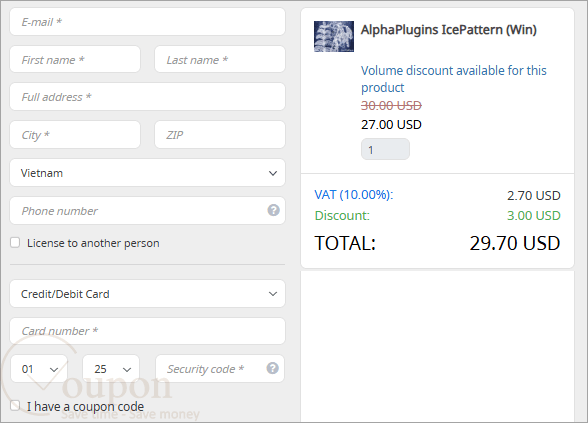The height and width of the screenshot is (423, 588).
Task: Open Volume discount available link
Action: [x=453, y=79]
